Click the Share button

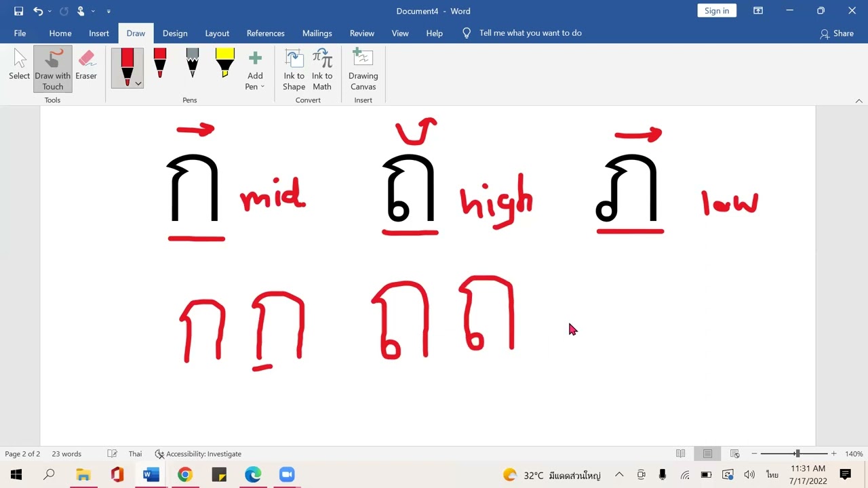[837, 33]
